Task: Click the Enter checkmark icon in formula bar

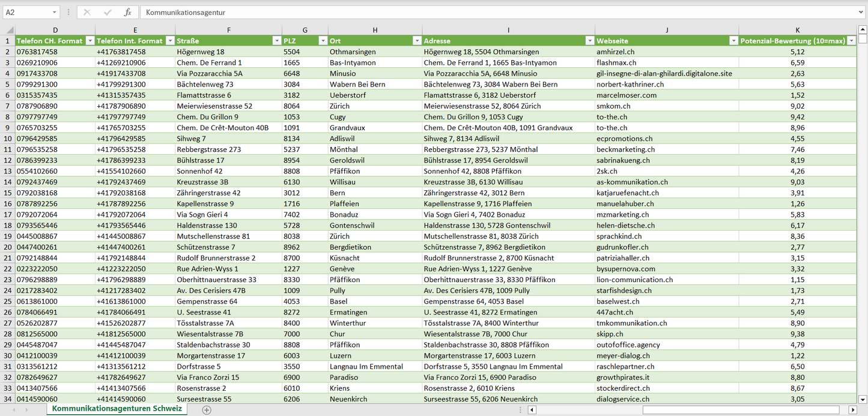Action: 108,12
